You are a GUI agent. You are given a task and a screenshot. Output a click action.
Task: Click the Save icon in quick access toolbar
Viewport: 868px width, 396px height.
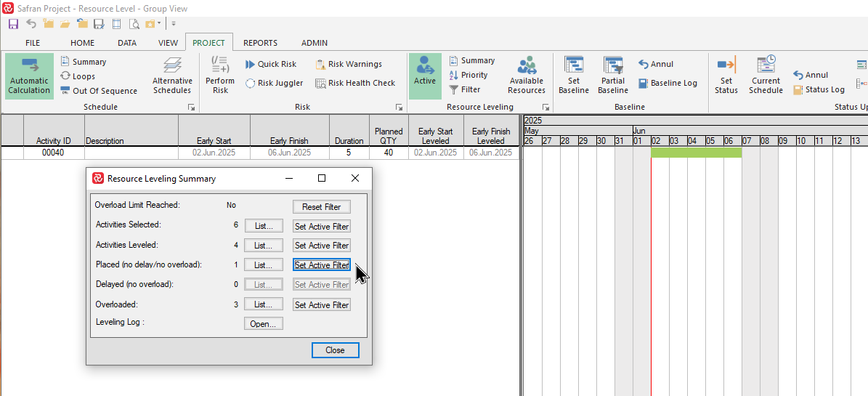click(x=13, y=24)
